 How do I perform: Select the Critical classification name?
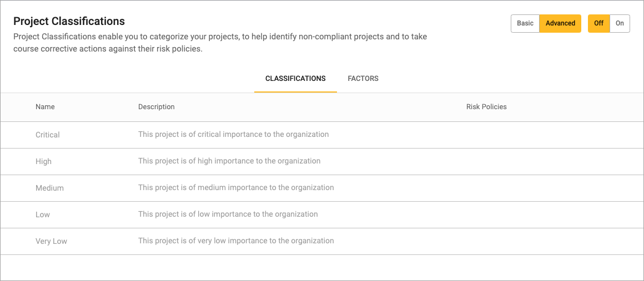click(x=48, y=135)
